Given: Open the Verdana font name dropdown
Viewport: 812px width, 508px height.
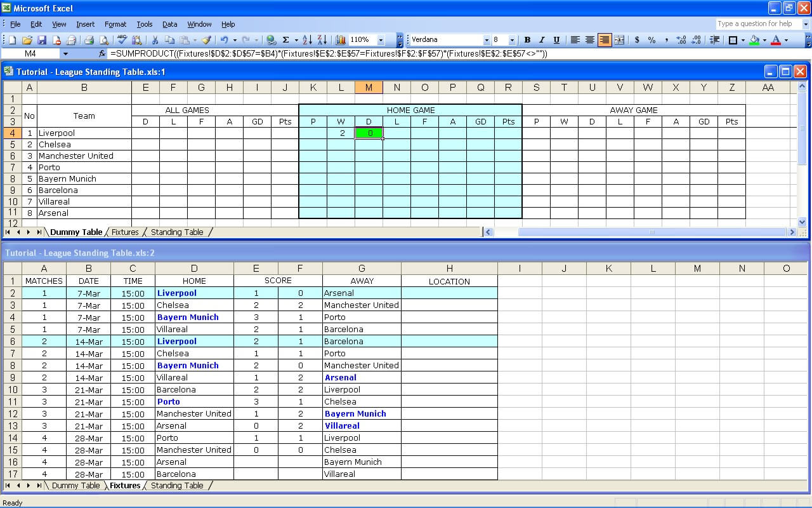Looking at the screenshot, I should tap(487, 40).
